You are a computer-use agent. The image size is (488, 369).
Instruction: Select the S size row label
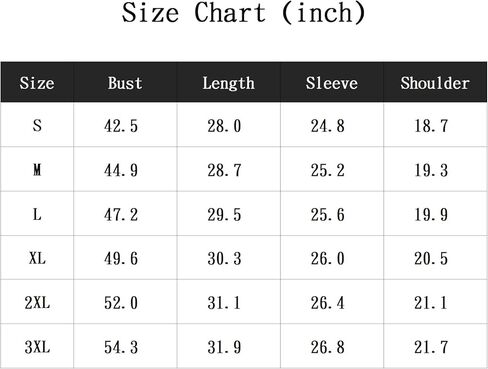click(37, 126)
